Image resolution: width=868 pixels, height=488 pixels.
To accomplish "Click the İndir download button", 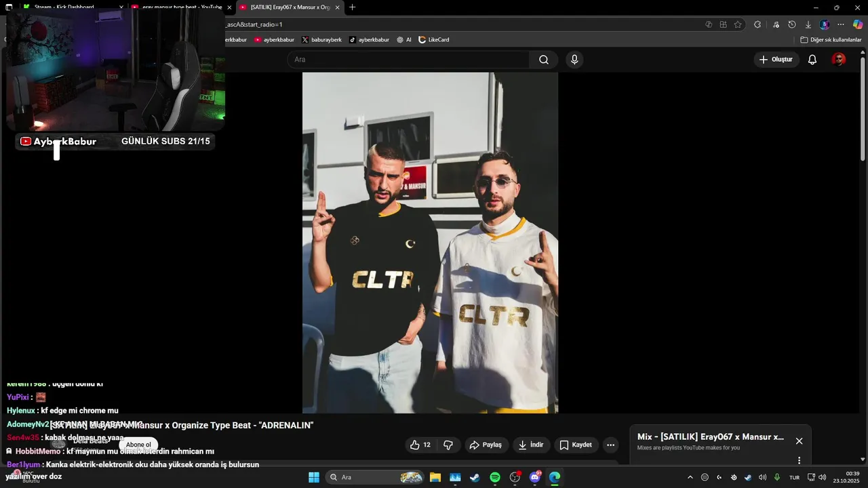I will [x=531, y=445].
